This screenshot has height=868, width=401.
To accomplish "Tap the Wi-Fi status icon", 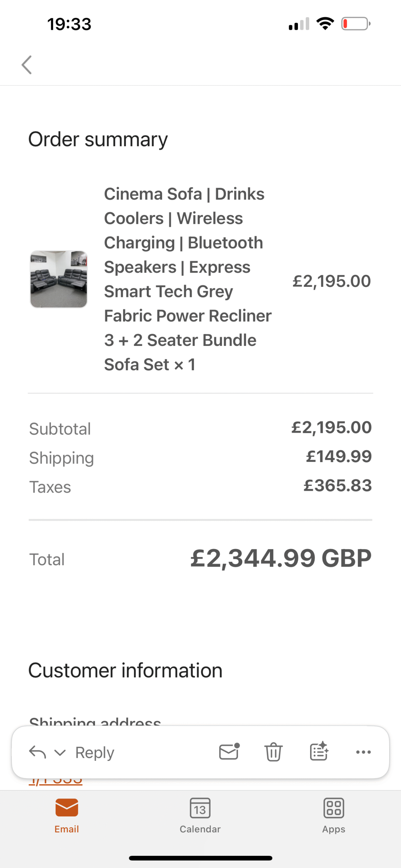I will (325, 24).
